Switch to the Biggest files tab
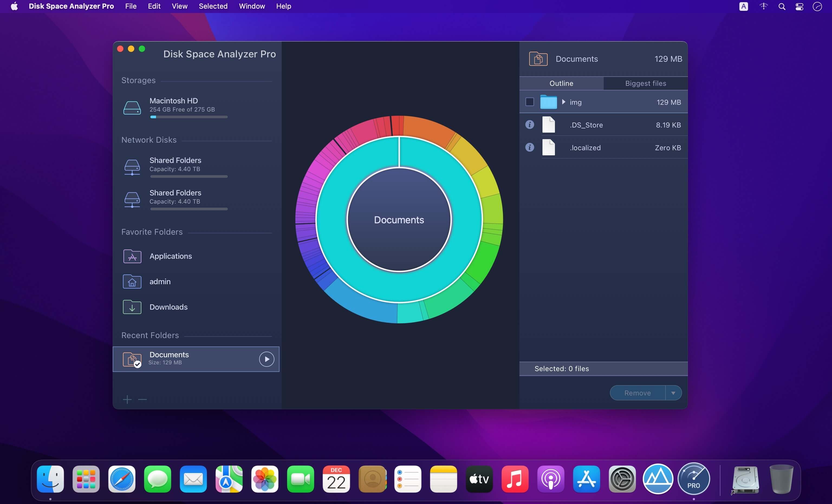The image size is (832, 504). [x=646, y=83]
